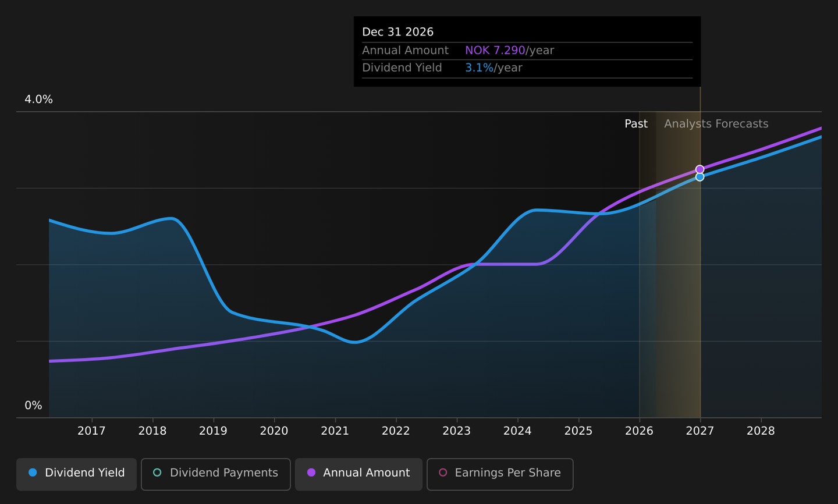Click the Dec 31 2026 tooltip date
The height and width of the screenshot is (504, 838).
(x=398, y=32)
